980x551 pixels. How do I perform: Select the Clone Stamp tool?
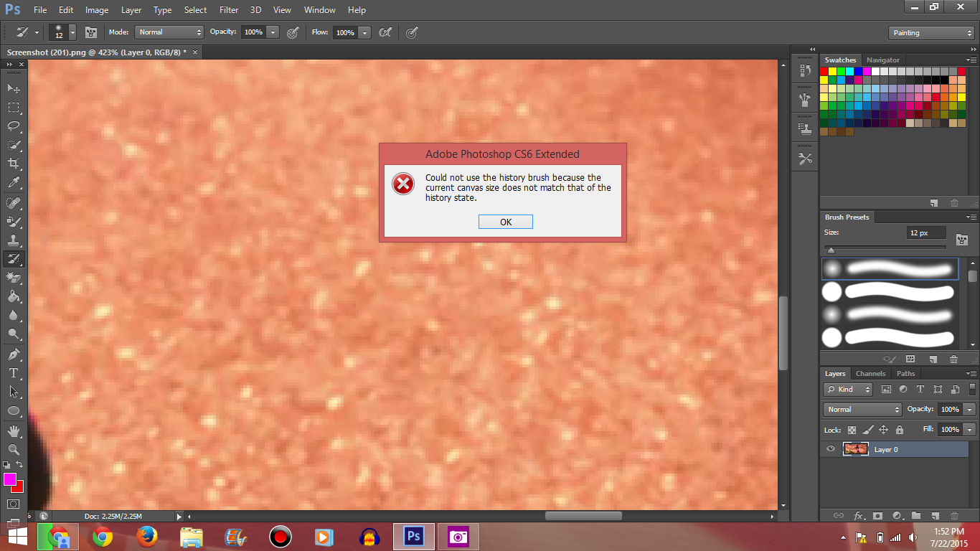point(14,240)
